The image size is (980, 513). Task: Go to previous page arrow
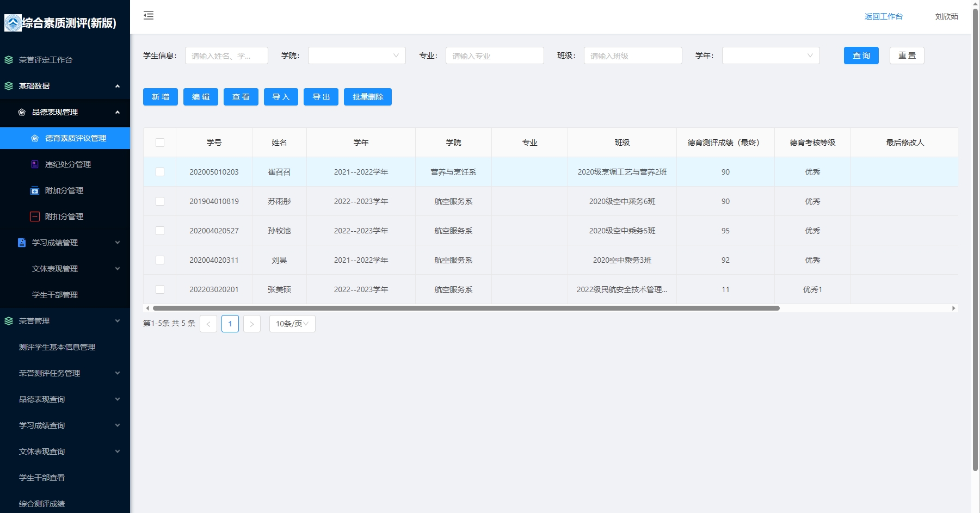pyautogui.click(x=208, y=324)
